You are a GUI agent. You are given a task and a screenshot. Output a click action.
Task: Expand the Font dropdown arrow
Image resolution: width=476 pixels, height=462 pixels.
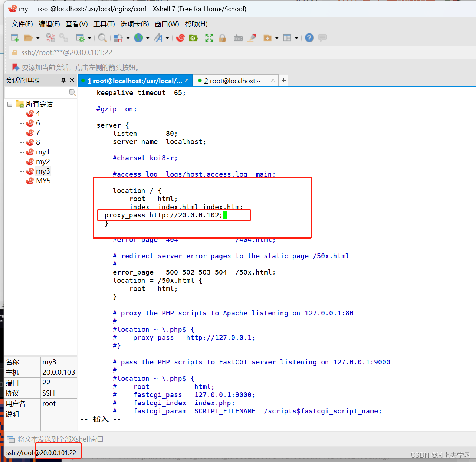[167, 38]
